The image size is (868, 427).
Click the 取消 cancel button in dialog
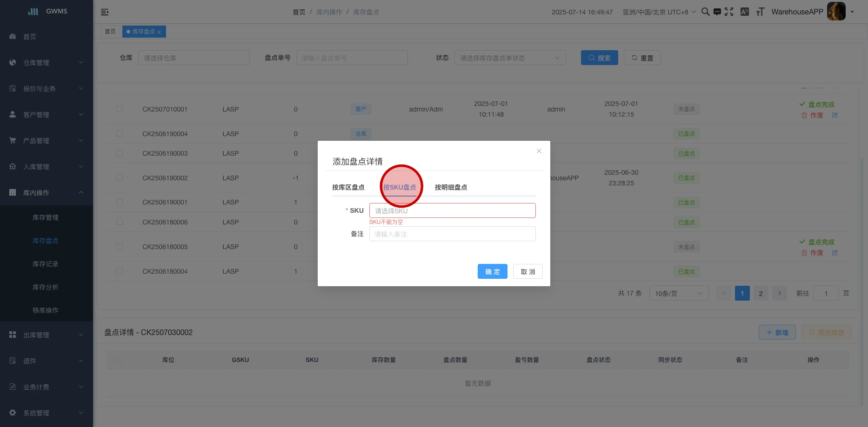pyautogui.click(x=527, y=272)
